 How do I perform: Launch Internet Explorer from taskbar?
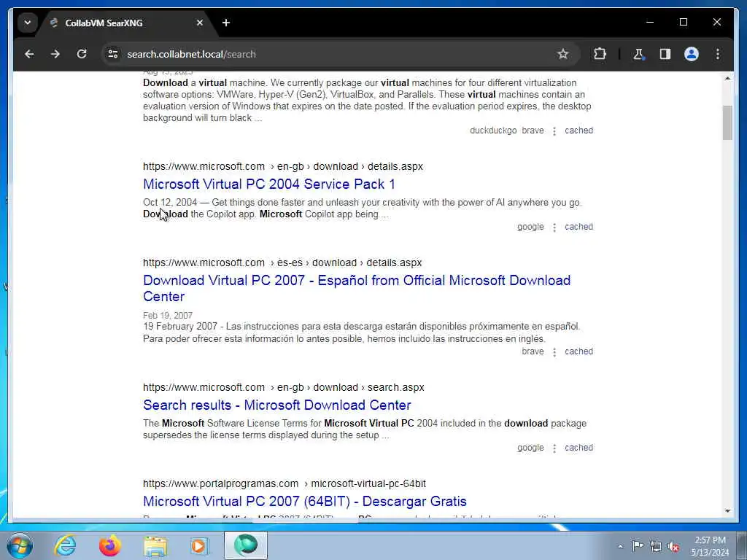click(x=65, y=545)
